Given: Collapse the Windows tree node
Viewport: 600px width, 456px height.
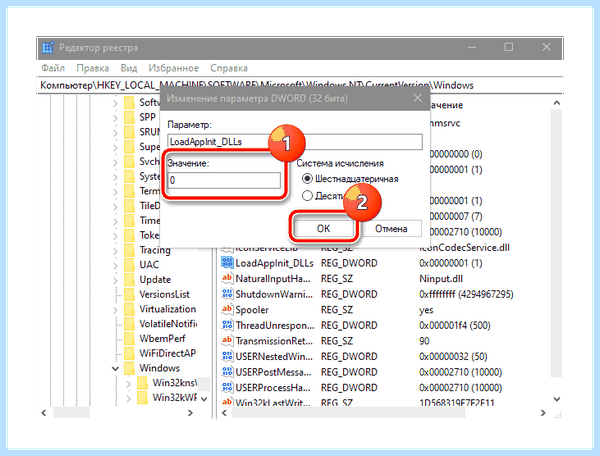Looking at the screenshot, I should 115,368.
